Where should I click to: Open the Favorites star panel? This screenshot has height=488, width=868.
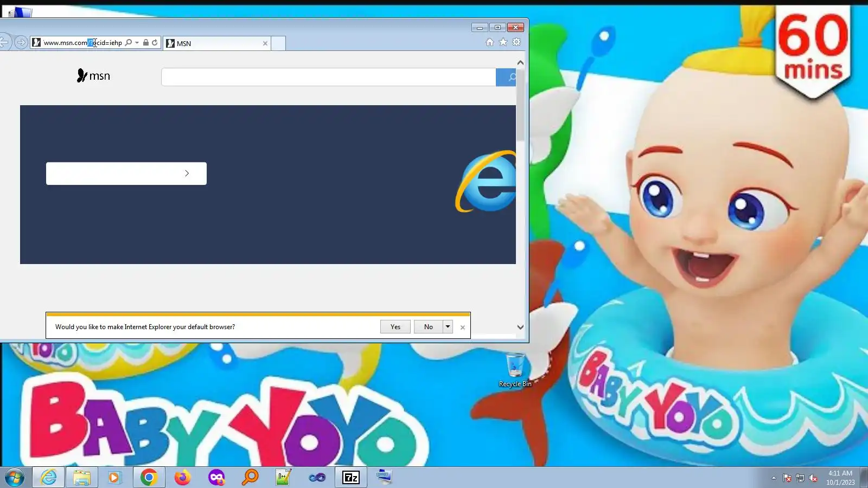(503, 42)
